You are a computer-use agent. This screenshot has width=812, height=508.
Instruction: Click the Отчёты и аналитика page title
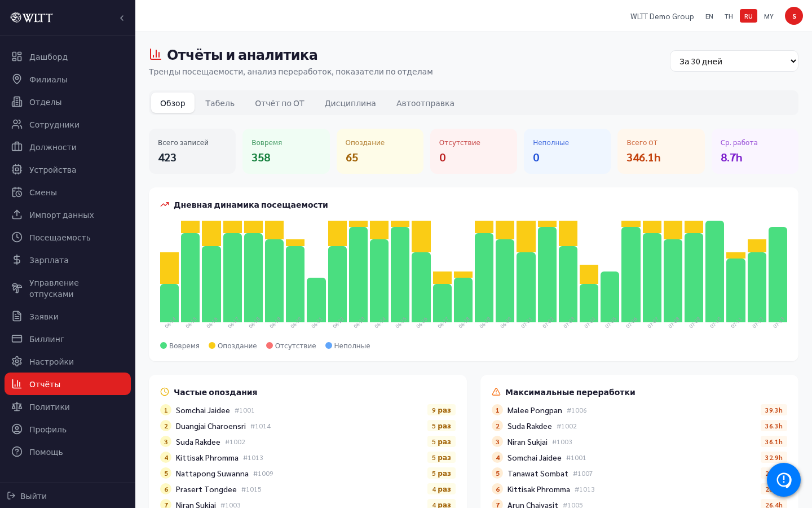point(242,55)
